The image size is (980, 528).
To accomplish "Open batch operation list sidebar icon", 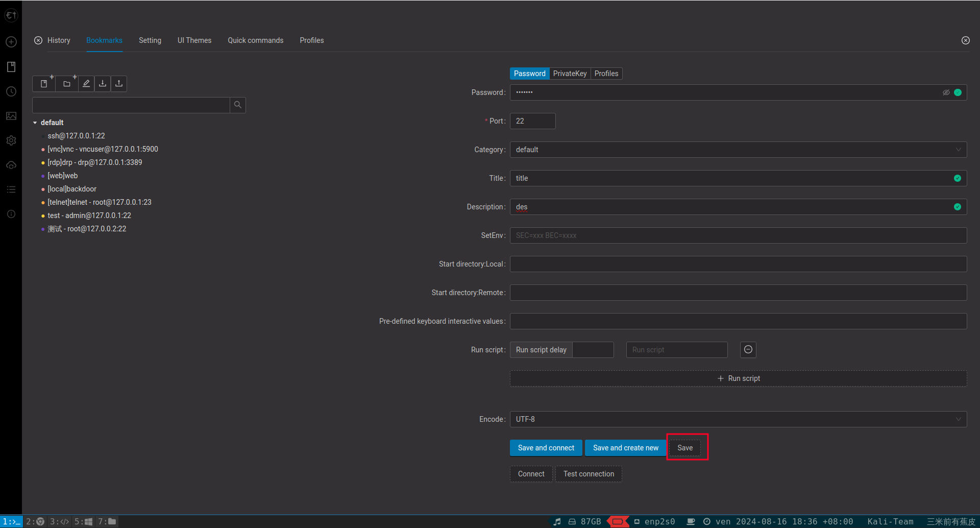I will point(11,189).
